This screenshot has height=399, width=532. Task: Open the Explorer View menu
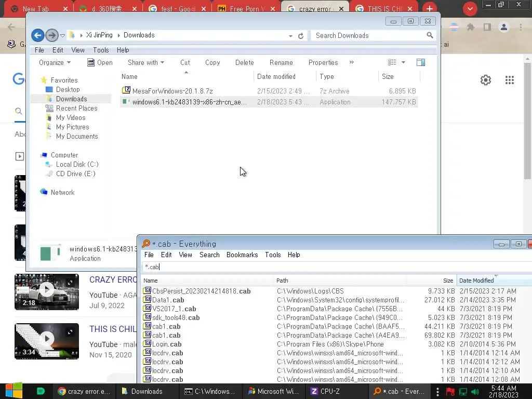tap(78, 50)
